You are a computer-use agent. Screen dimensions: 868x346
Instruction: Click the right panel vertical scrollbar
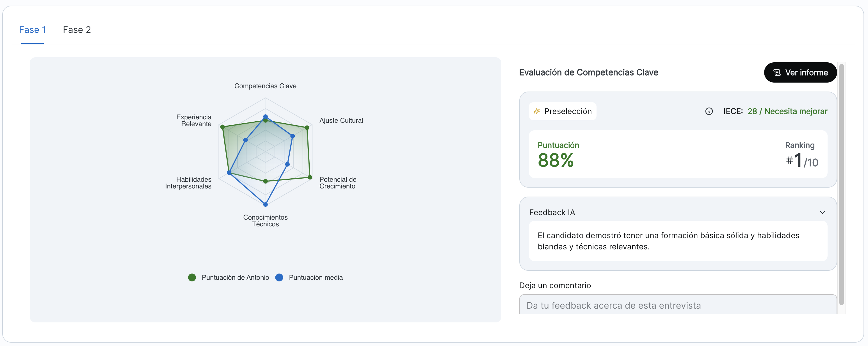(x=841, y=184)
